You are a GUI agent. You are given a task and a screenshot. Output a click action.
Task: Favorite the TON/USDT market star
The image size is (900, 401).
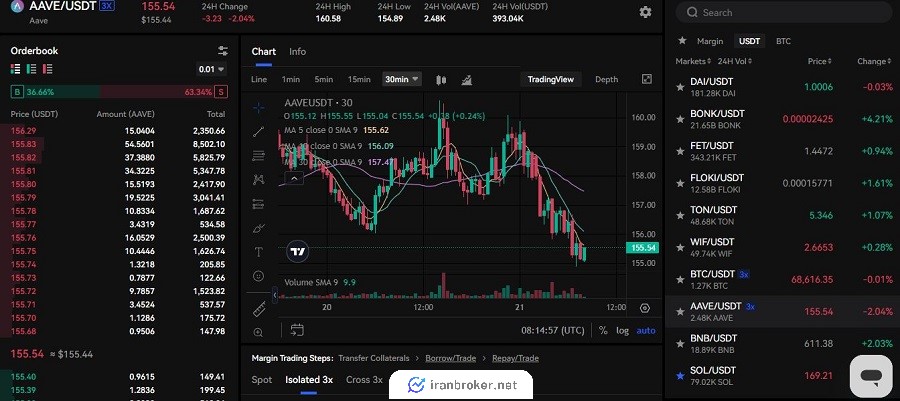681,216
